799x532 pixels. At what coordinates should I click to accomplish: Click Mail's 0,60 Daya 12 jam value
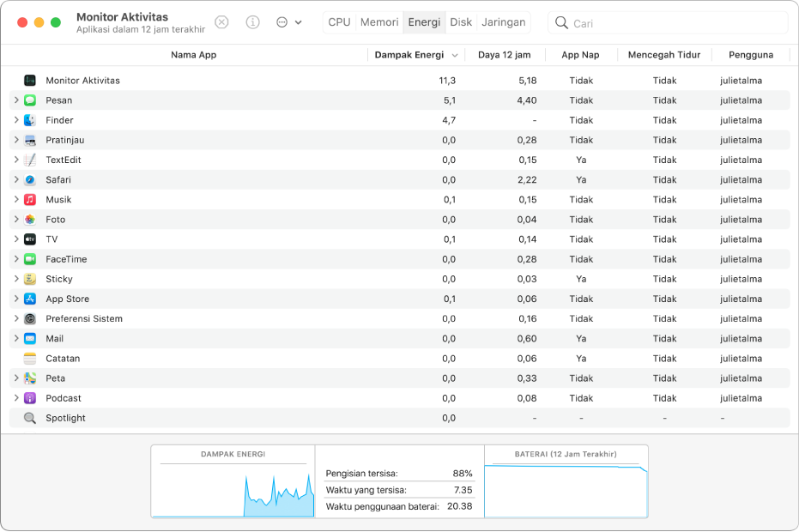pyautogui.click(x=527, y=339)
